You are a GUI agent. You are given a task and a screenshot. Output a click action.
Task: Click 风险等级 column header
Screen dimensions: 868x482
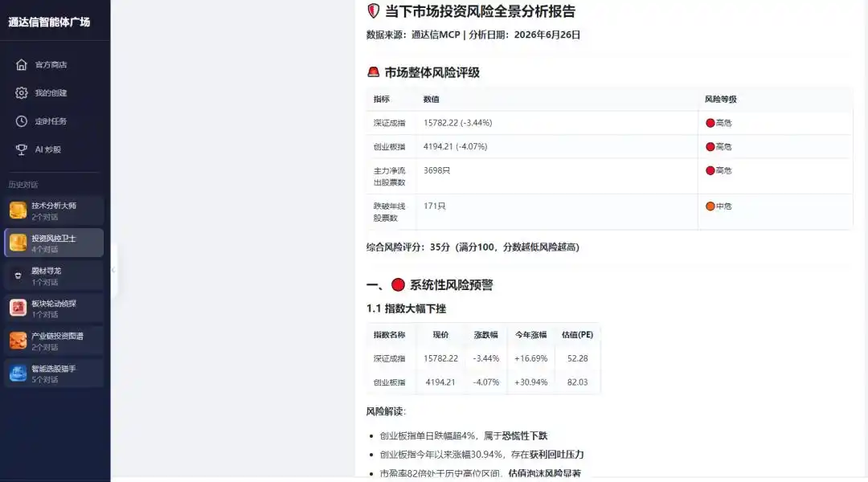pos(721,99)
